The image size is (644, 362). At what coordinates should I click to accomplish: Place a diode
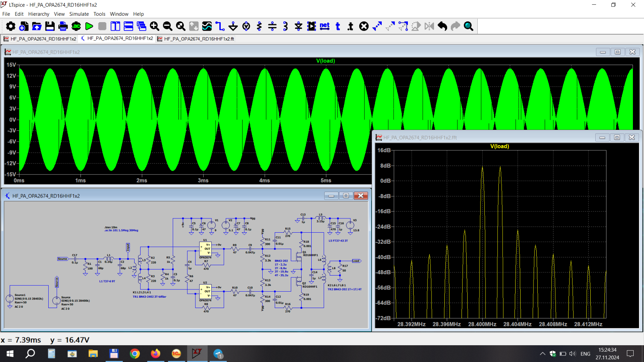(298, 26)
